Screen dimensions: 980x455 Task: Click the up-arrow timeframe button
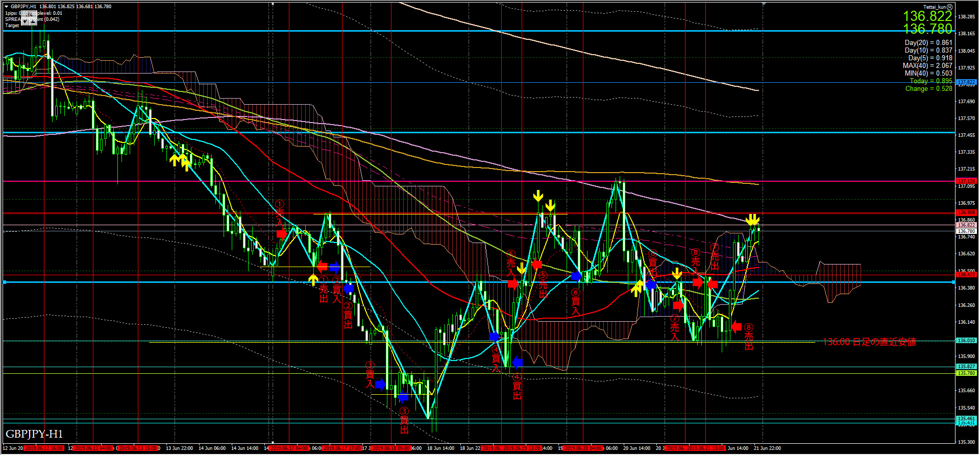(33, 21)
